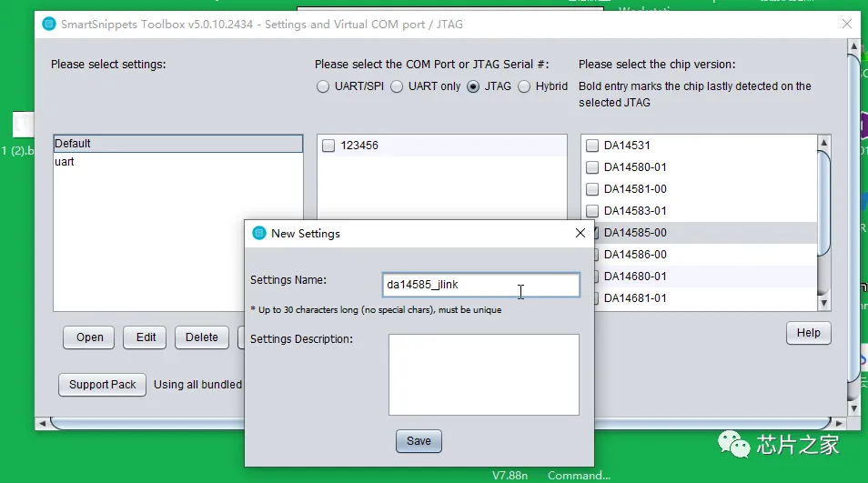Close the New Settings dialog
Screen dimensions: 868x483
(580, 234)
